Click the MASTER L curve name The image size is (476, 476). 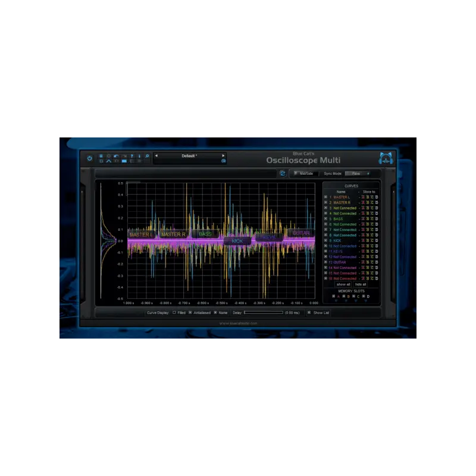[x=342, y=197]
